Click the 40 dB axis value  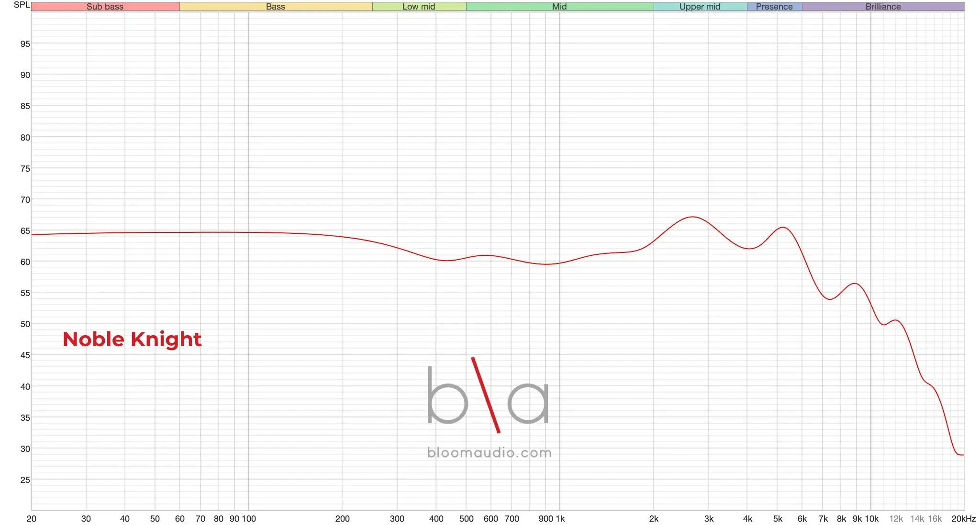click(x=25, y=386)
